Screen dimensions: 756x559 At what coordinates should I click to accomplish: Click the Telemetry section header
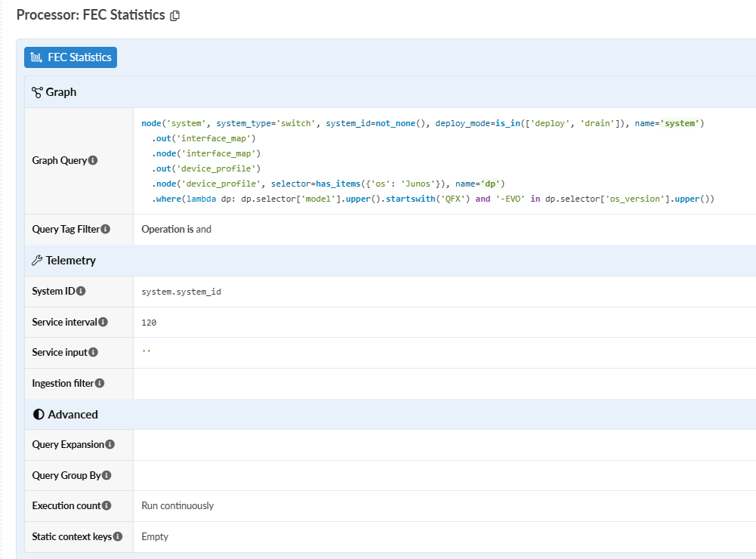pyautogui.click(x=390, y=261)
